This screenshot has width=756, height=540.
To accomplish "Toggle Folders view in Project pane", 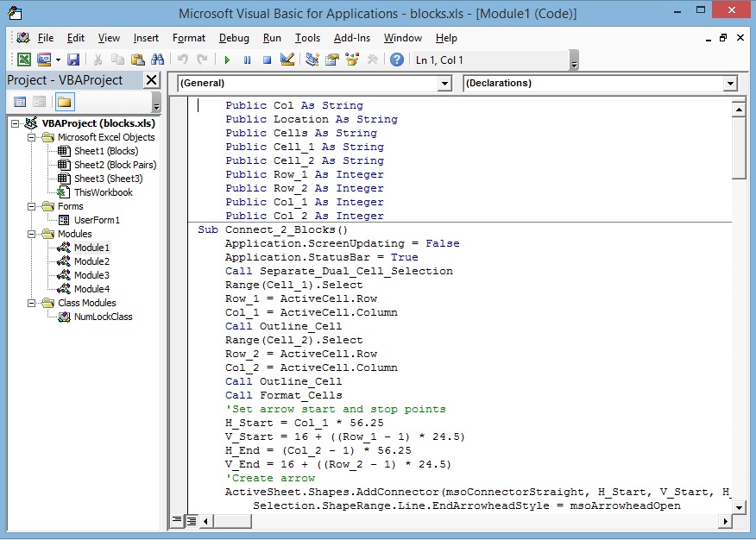I will pyautogui.click(x=64, y=102).
